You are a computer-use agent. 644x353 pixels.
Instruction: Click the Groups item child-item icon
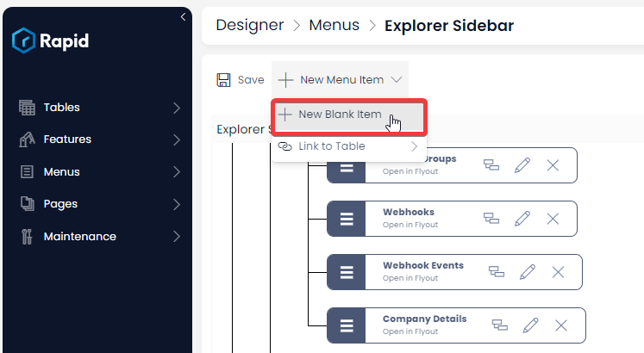pos(491,165)
